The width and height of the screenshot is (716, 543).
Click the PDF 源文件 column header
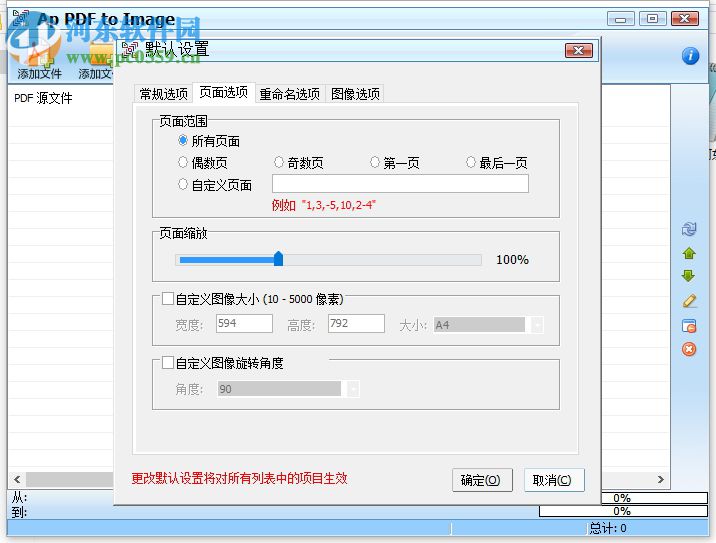43,98
